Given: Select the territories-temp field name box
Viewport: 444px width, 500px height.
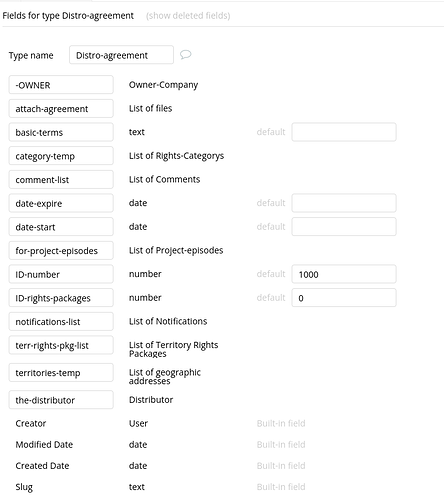Looking at the screenshot, I should tap(61, 372).
